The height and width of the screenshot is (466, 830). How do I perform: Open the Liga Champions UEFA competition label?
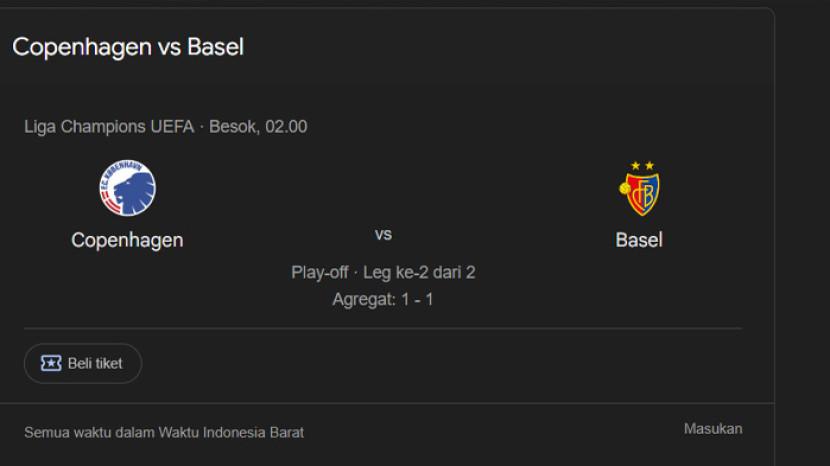click(x=109, y=127)
